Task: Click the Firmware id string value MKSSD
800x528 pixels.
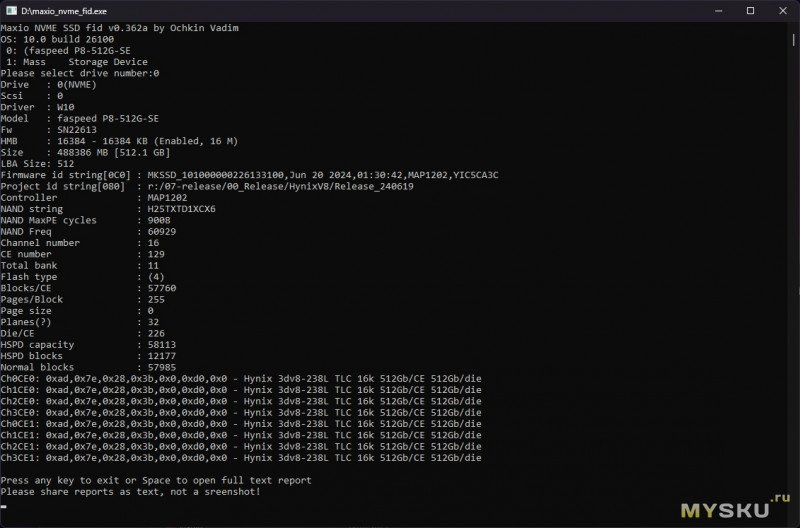Action: [323, 175]
